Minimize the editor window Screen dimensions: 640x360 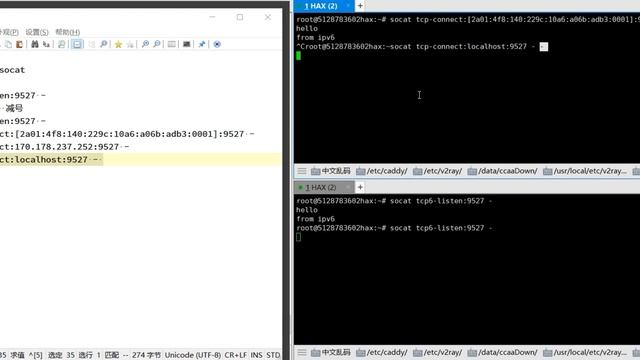pos(212,17)
